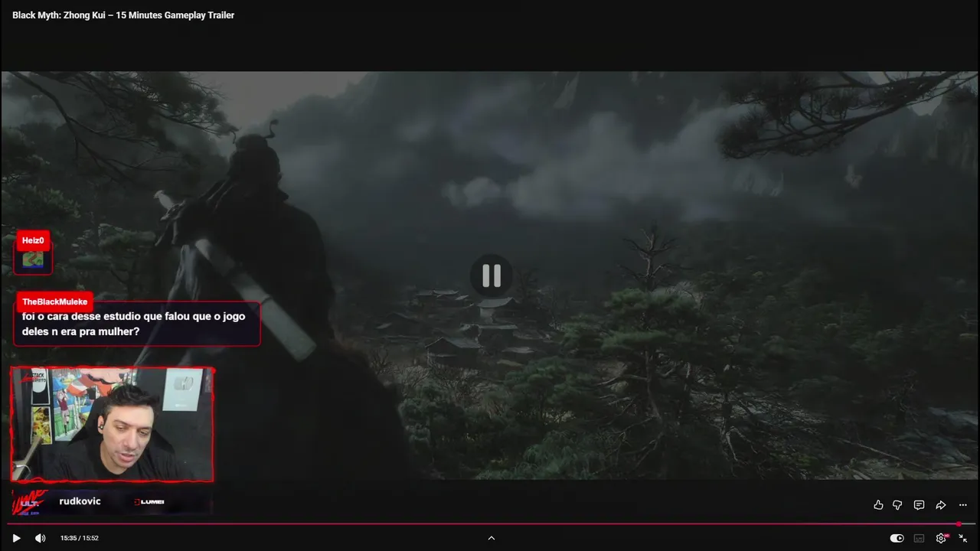This screenshot has height=551, width=980.
Task: Toggle subtitles with the captions icon
Action: 919,538
